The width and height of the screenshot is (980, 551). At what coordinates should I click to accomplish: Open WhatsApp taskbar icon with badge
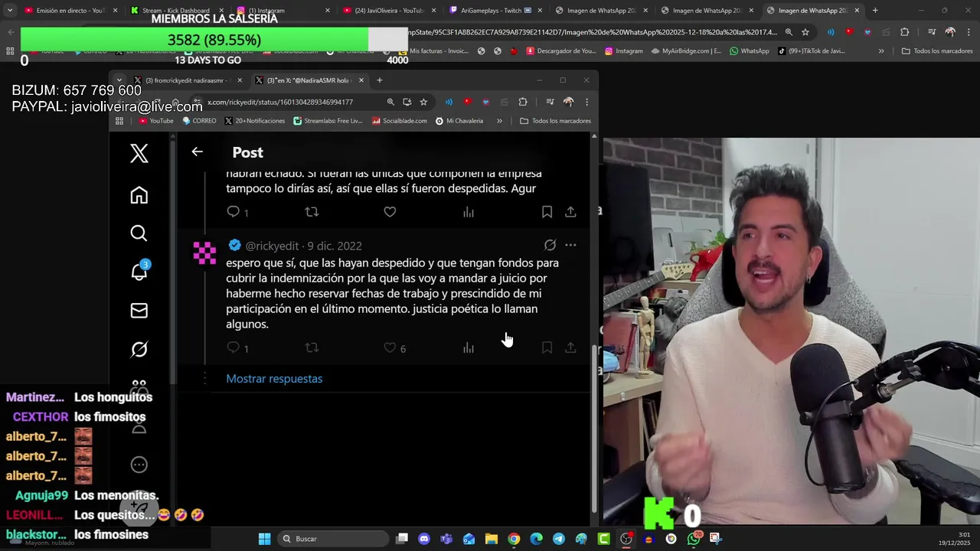click(x=694, y=539)
